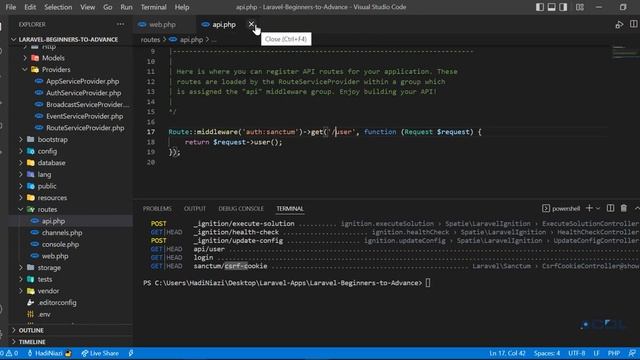Expand the config folder
Image resolution: width=640 pixels, height=360 pixels.
tap(47, 151)
